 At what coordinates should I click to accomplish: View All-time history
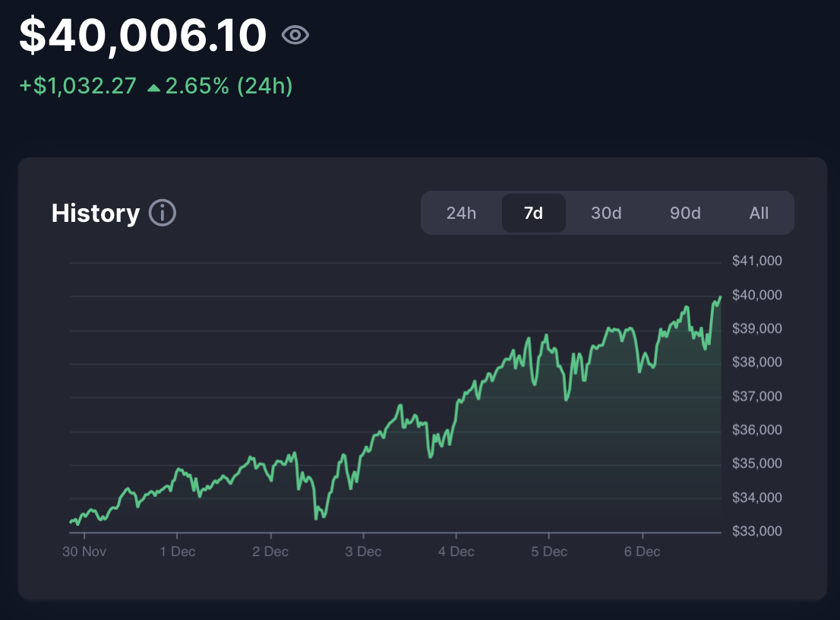pyautogui.click(x=759, y=213)
